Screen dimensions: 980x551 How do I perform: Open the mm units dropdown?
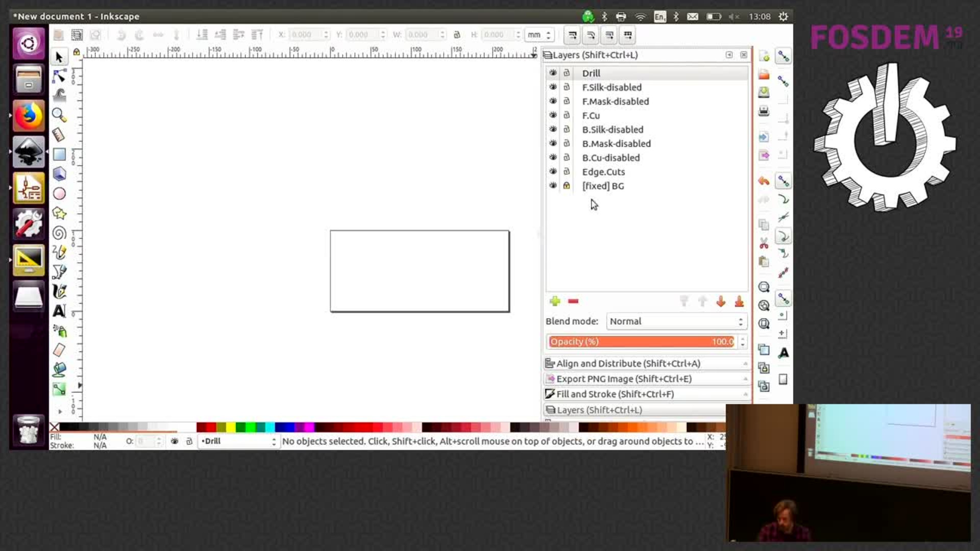click(539, 35)
